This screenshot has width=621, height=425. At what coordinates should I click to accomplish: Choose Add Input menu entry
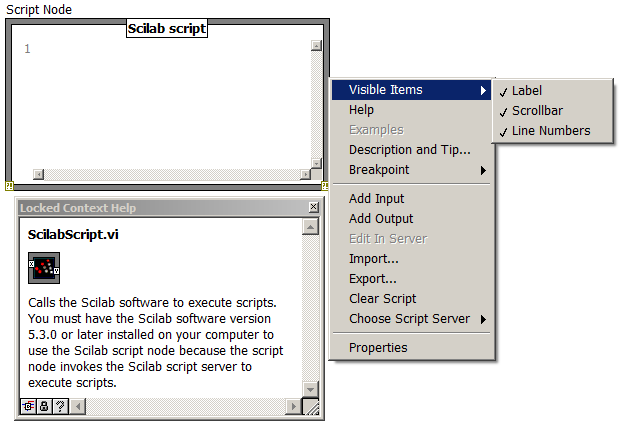point(411,198)
